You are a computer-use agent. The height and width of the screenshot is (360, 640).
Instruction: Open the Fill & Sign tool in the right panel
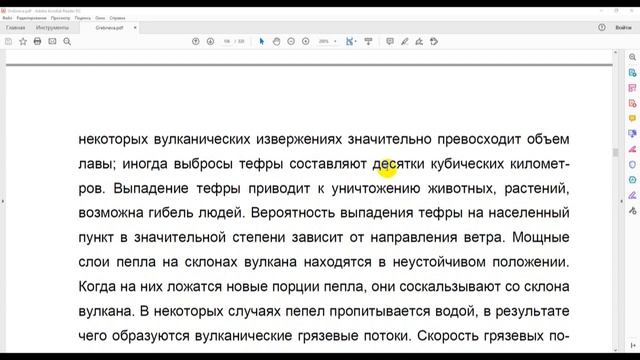(x=632, y=195)
